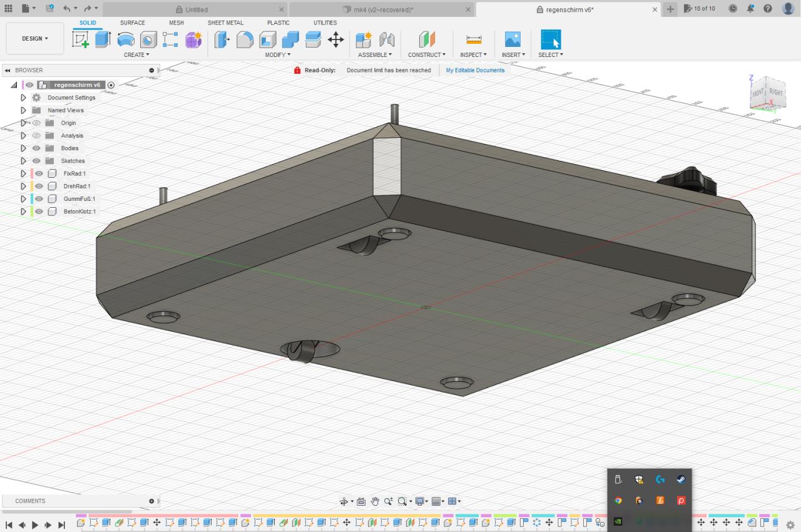Open the job status clock icon
The image size is (801, 532).
[733, 9]
